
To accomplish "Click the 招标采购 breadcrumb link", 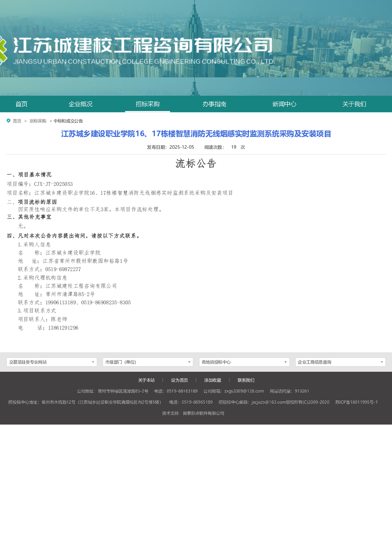I will 38,121.
